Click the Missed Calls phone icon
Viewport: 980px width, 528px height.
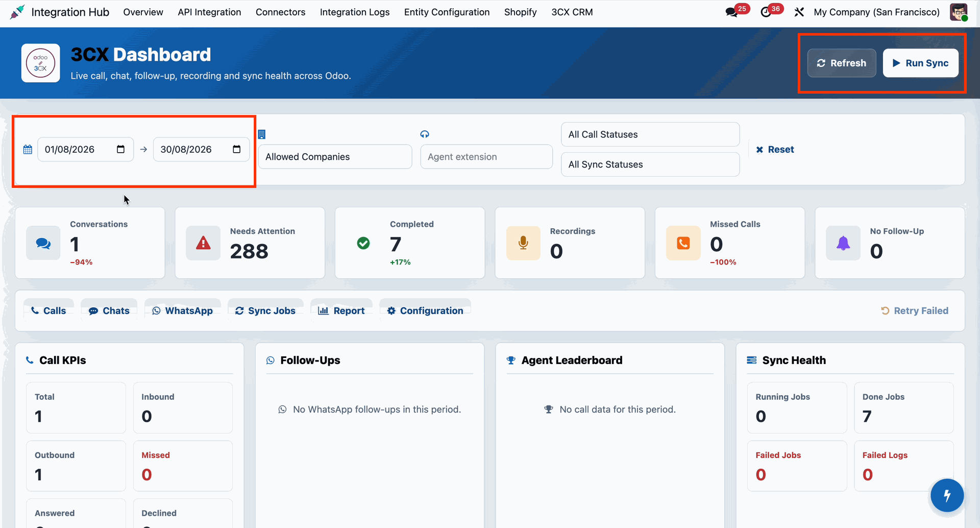pyautogui.click(x=683, y=243)
